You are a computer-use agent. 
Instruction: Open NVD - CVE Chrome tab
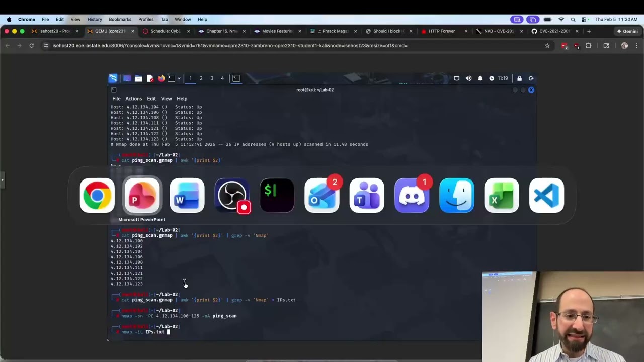pos(499,31)
